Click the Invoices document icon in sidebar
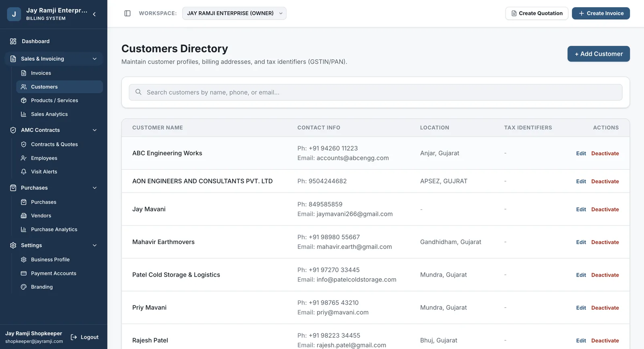The width and height of the screenshot is (644, 349). click(x=24, y=73)
